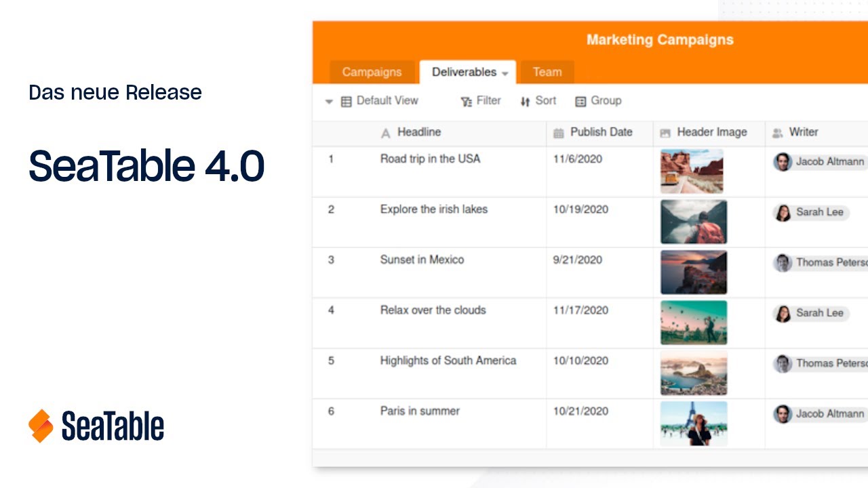Open the South America header image thumbnail
The image size is (868, 488).
[x=694, y=373]
